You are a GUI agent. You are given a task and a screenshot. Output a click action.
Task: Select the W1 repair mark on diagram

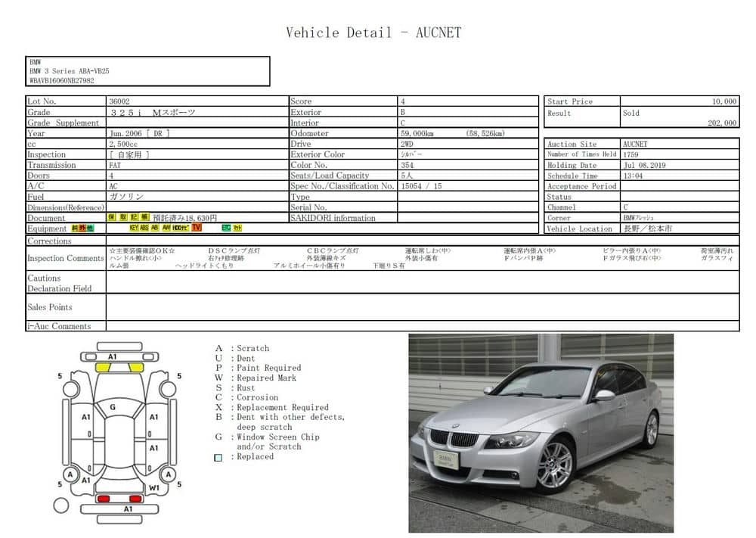tap(153, 488)
